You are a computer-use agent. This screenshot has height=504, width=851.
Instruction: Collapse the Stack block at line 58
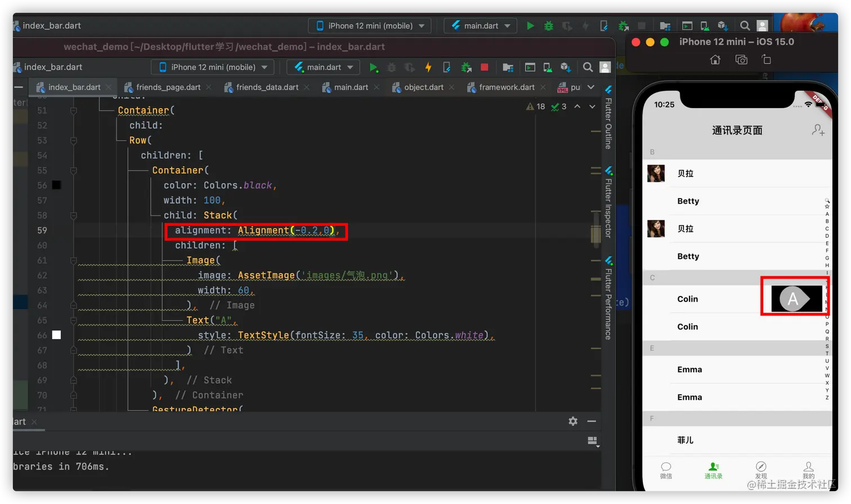[74, 215]
